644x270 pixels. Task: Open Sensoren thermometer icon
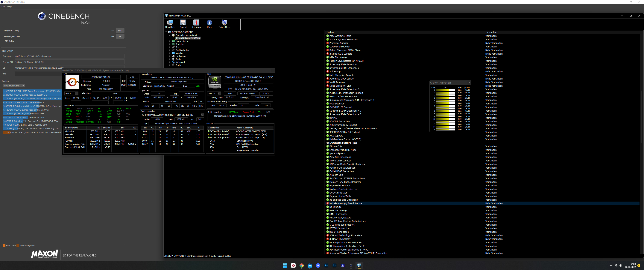coord(196,24)
